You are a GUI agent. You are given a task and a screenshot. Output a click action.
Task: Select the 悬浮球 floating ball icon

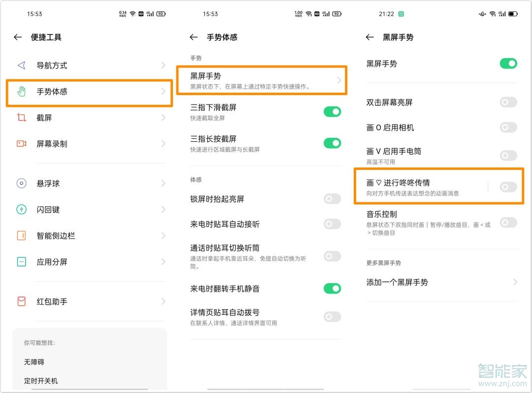[x=22, y=183]
